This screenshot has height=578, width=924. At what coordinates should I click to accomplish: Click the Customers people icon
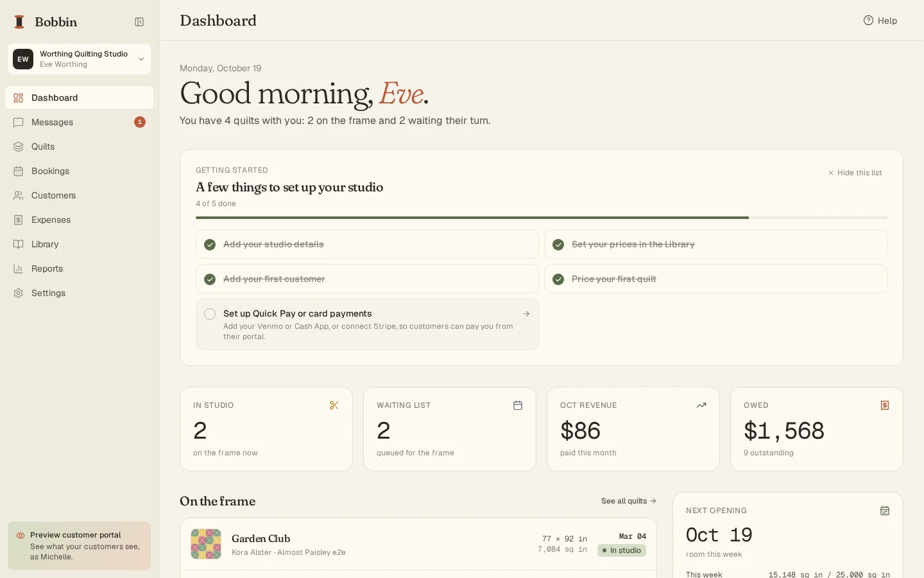[19, 195]
